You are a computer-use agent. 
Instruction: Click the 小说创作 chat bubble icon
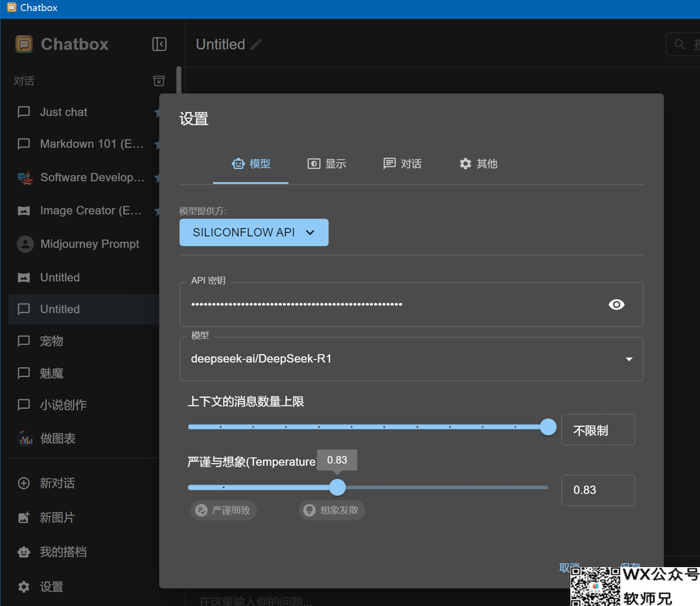pyautogui.click(x=24, y=405)
